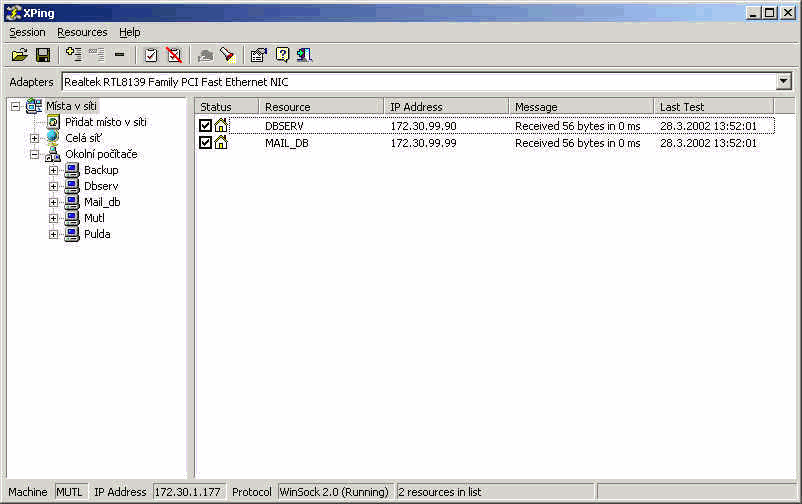Click the edit resource list icon
This screenshot has height=504, width=802.
pos(96,54)
